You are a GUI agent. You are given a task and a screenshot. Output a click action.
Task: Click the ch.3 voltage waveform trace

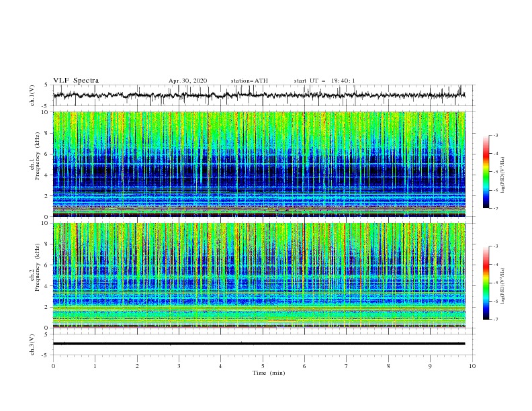pos(259,344)
